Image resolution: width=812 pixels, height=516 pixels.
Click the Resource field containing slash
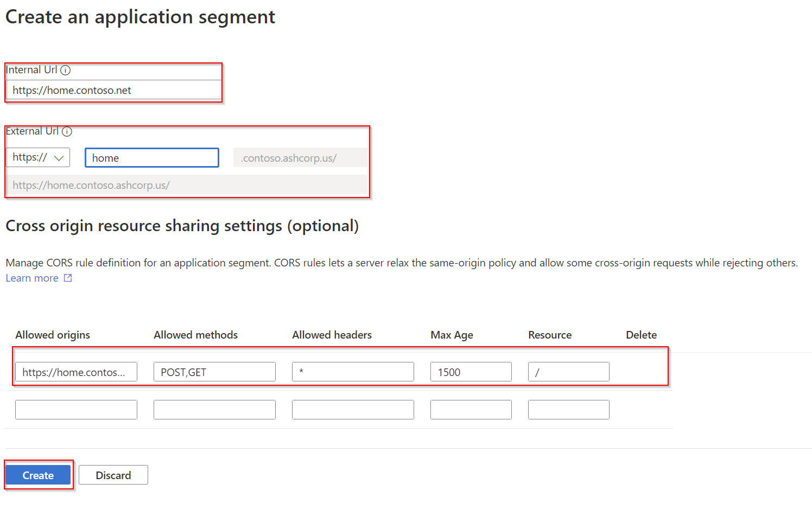pyautogui.click(x=568, y=372)
